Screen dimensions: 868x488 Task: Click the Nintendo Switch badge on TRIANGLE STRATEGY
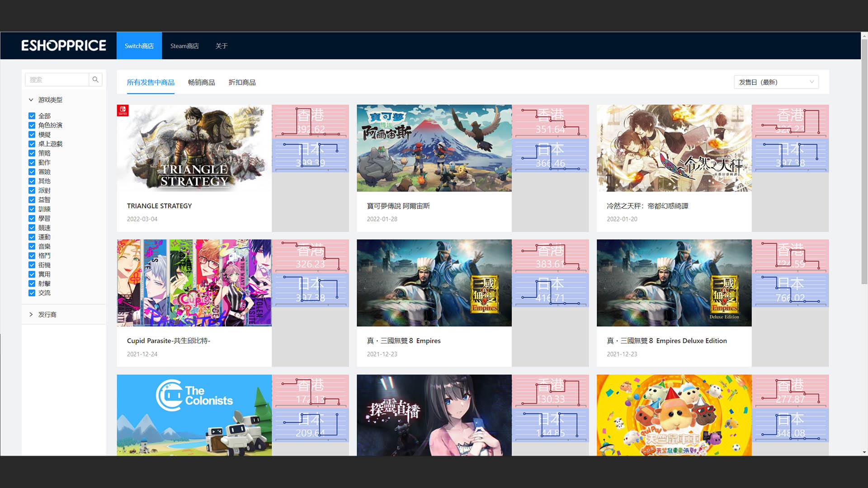(x=123, y=111)
